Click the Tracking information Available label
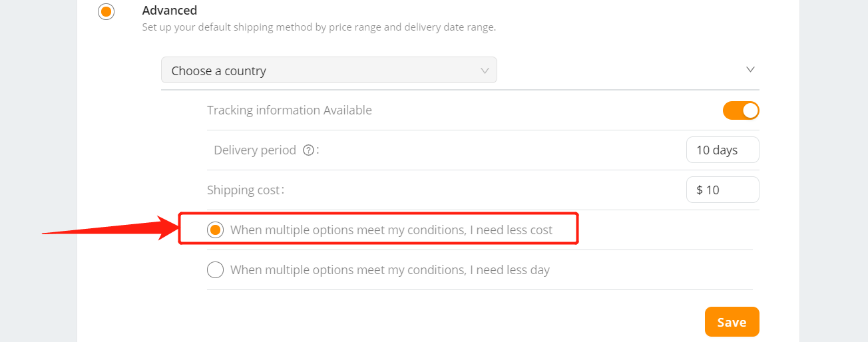Screen dimensions: 868x342 [290, 110]
